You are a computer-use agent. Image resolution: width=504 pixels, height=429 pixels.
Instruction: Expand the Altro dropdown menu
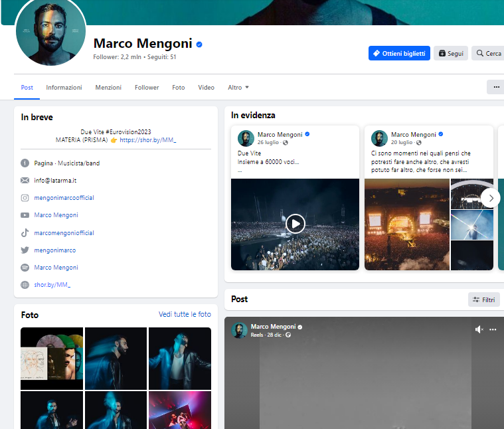[238, 88]
